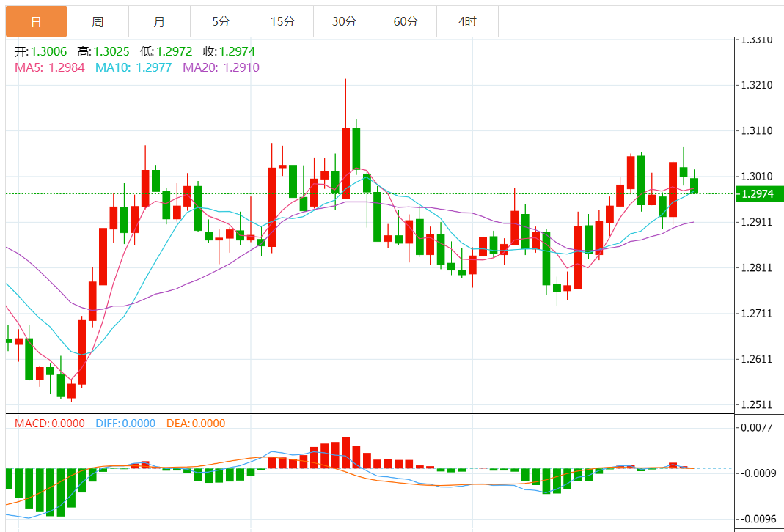
Task: Click the -0.0009 MACD axis label
Action: point(757,473)
